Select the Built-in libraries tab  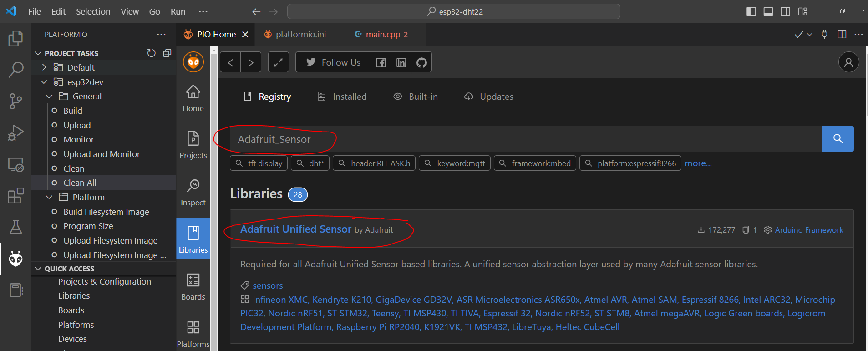click(416, 97)
